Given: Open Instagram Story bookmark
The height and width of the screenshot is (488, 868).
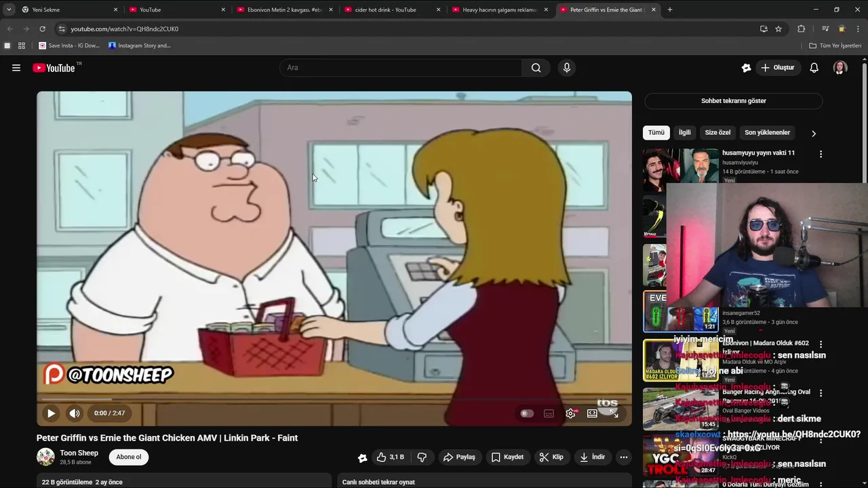Looking at the screenshot, I should (140, 45).
